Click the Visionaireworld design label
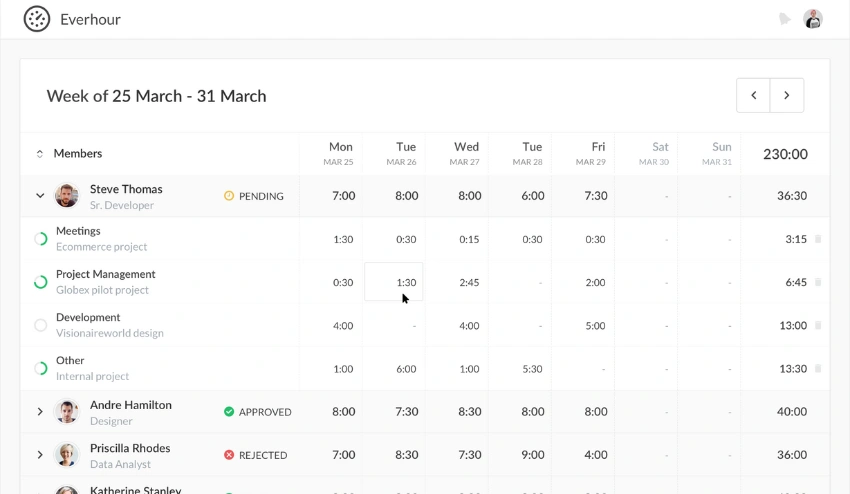 click(x=110, y=333)
